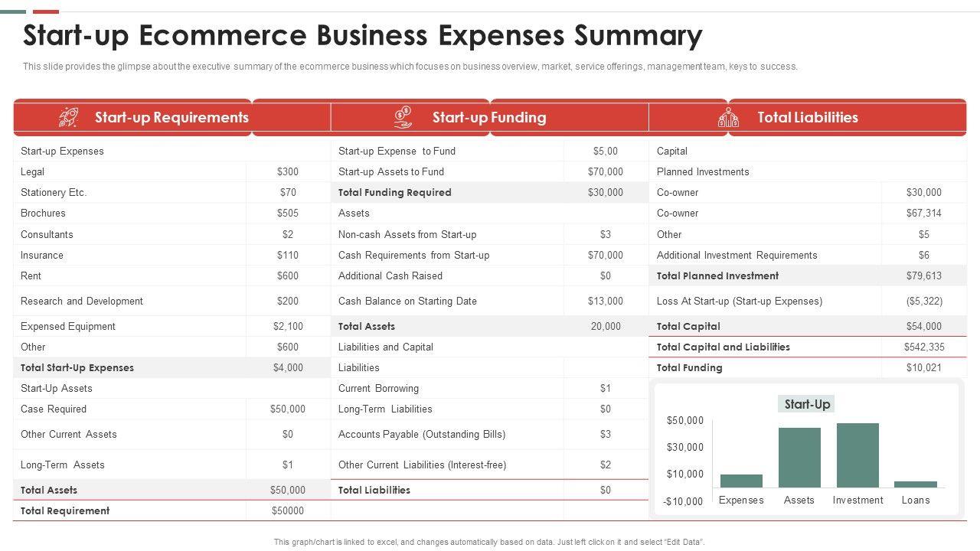This screenshot has height=551, width=980.
Task: Click the rocket icon beside Start-up Requirements
Action: [68, 117]
